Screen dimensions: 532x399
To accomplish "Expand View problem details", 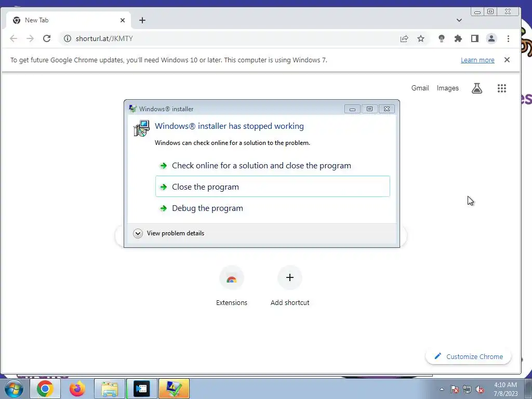I will [x=169, y=233].
